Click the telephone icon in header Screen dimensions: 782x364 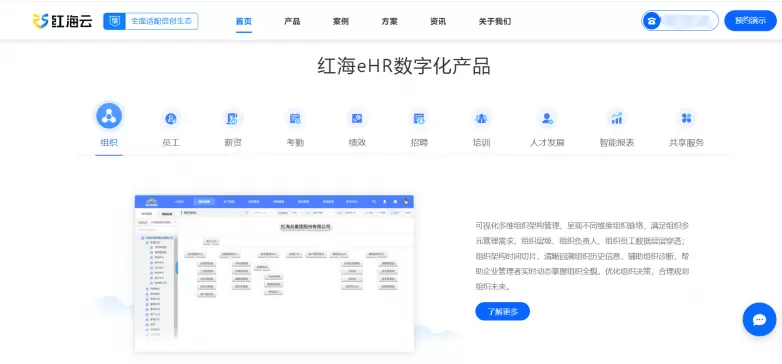[651, 21]
